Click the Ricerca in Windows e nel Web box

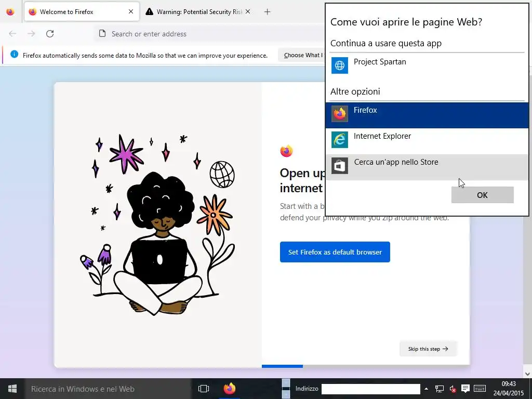tap(108, 389)
